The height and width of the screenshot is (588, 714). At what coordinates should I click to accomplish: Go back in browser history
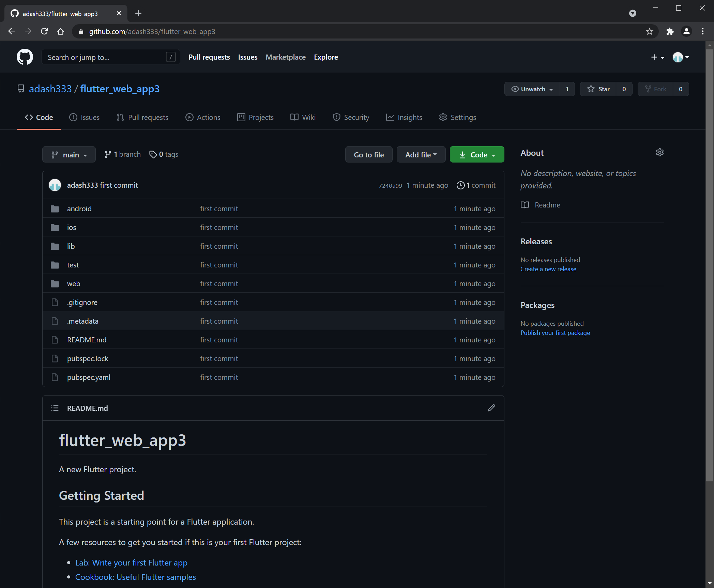pyautogui.click(x=12, y=31)
